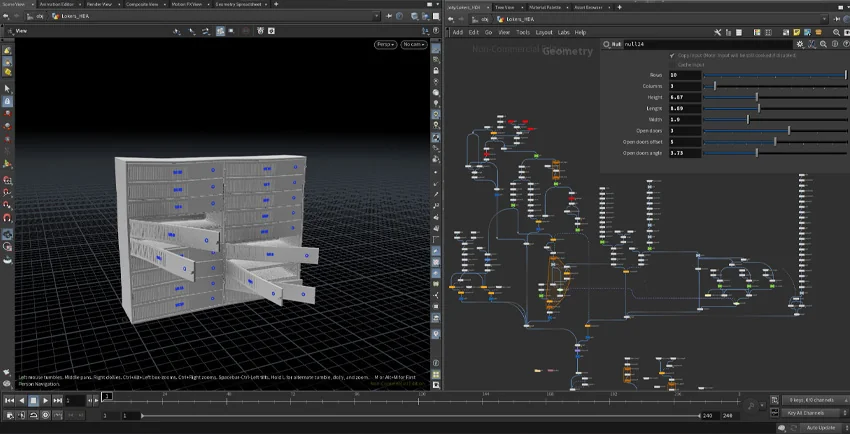This screenshot has height=434, width=850.
Task: Expand the scene view path dropdown
Action: click(x=377, y=16)
